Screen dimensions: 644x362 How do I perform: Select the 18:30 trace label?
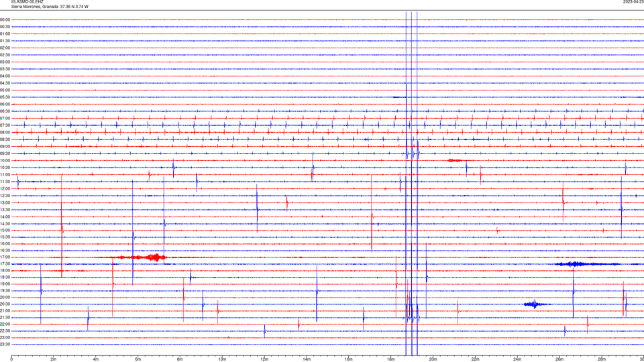tap(5, 277)
